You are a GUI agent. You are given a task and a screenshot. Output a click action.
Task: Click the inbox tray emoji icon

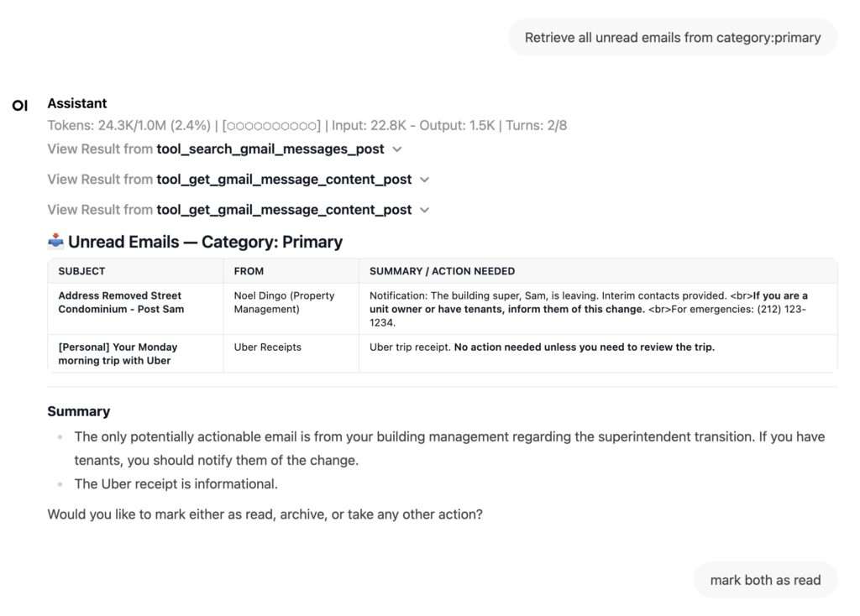point(55,242)
